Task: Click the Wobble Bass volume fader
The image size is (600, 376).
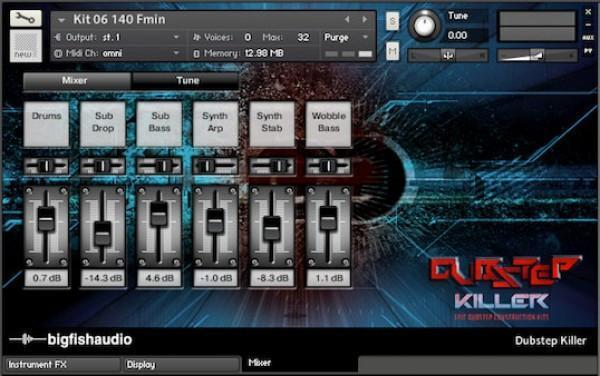Action: point(328,218)
